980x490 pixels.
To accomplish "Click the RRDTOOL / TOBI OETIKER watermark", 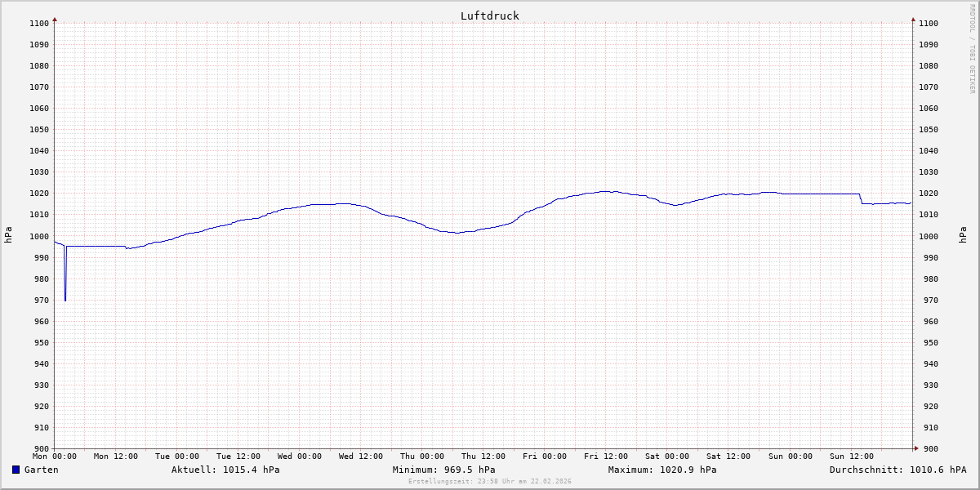I will coord(972,49).
